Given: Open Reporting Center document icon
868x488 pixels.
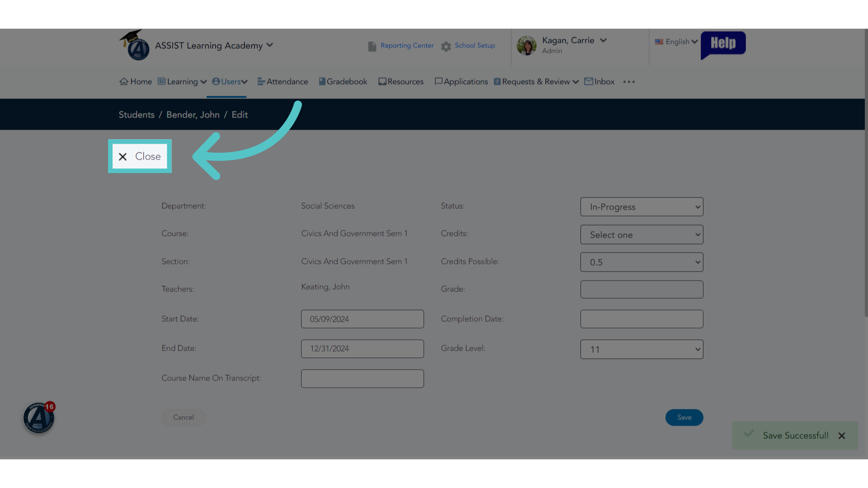Looking at the screenshot, I should pyautogui.click(x=372, y=47).
